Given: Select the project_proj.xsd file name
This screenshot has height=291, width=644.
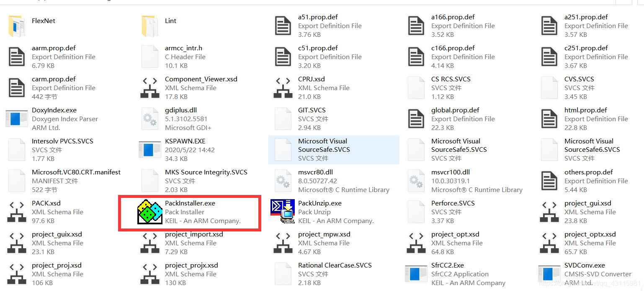Looking at the screenshot, I should click(x=57, y=265).
